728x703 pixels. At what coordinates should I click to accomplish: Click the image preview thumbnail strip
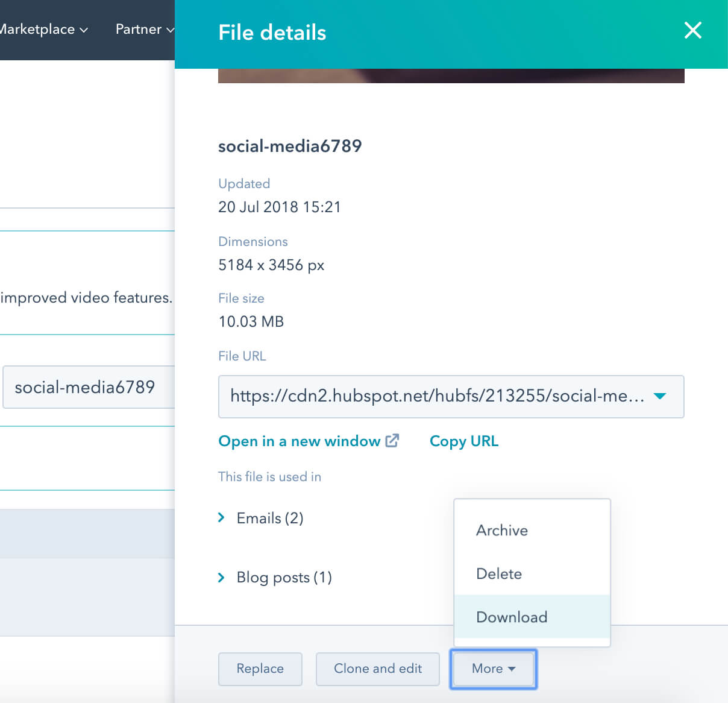click(451, 76)
